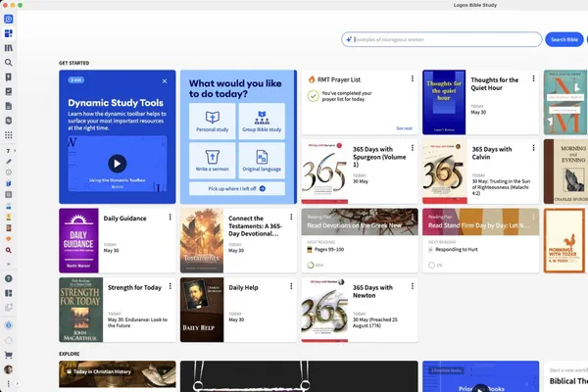Click the 60% reading progress indicator

pos(315,266)
